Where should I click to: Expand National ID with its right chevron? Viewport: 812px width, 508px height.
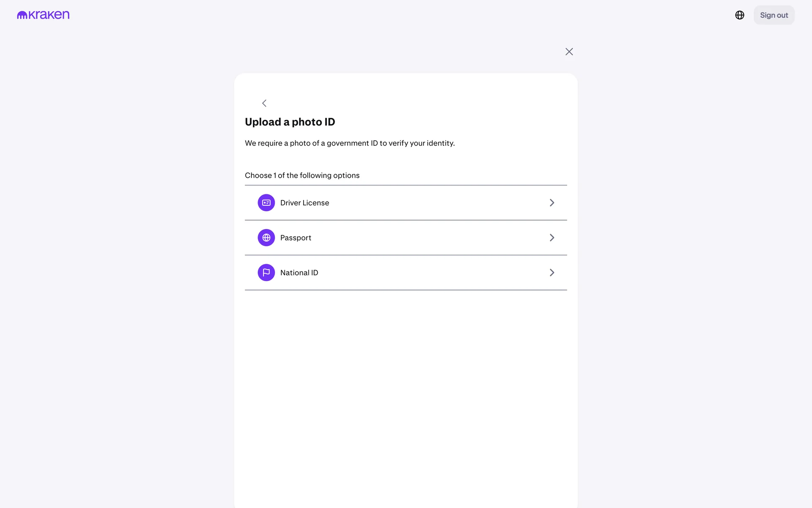(x=552, y=273)
